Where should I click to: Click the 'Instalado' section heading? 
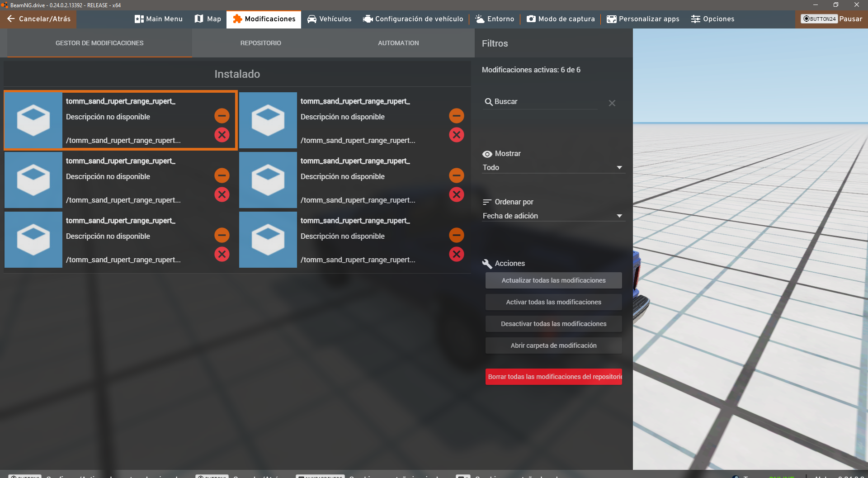[237, 74]
